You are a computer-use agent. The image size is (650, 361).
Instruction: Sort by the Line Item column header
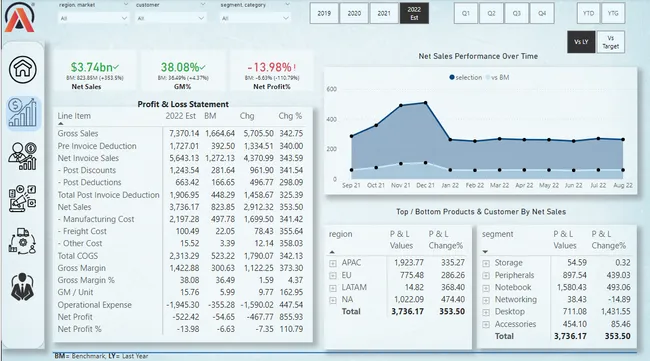pos(74,116)
